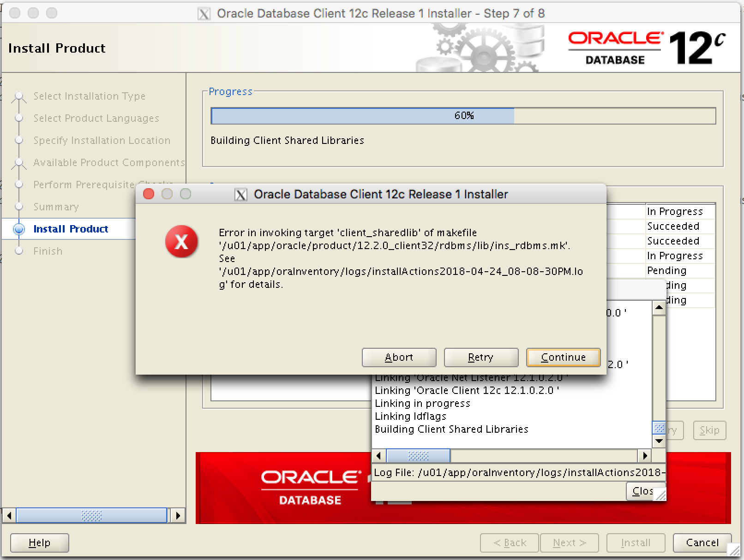Click the Oracle 12c Database logo
744x560 pixels.
(x=646, y=48)
